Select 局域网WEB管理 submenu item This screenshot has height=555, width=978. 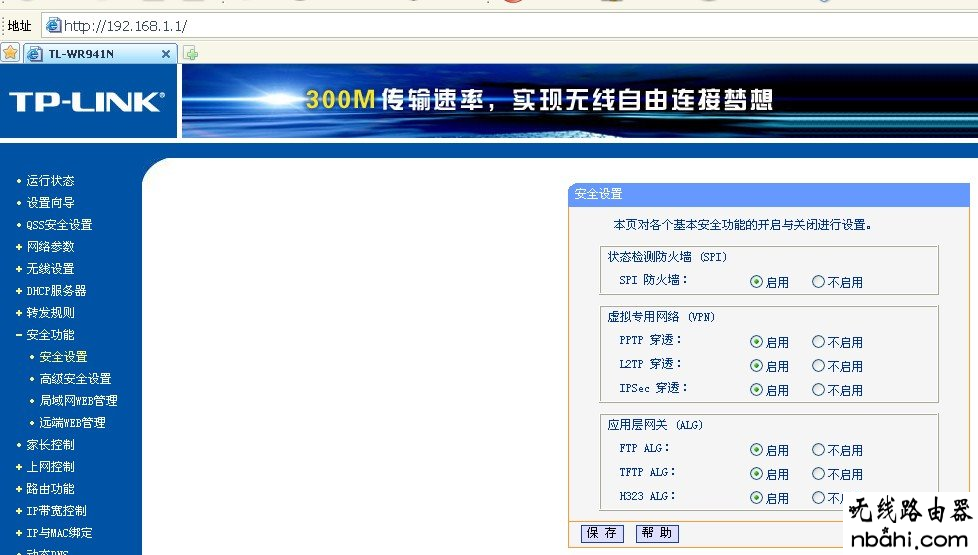(79, 400)
